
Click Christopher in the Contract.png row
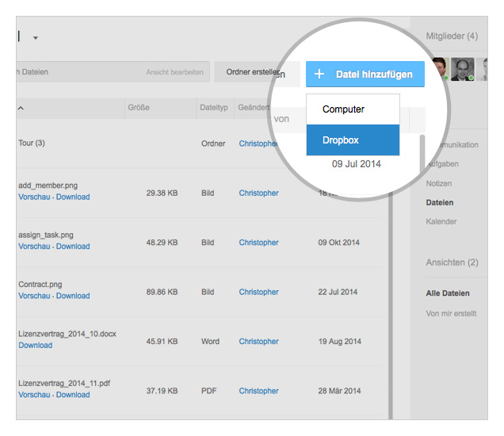click(258, 292)
